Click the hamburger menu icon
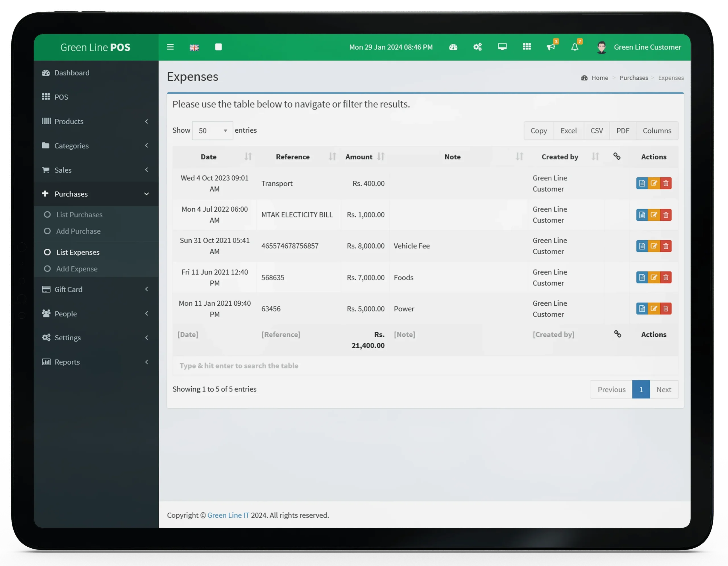Screen dimensions: 728x566 [170, 47]
